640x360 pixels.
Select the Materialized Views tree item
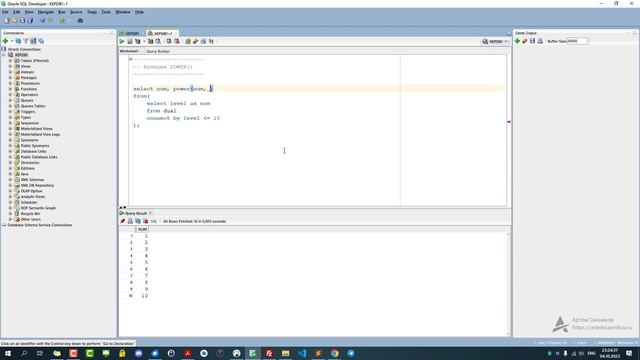(x=36, y=129)
